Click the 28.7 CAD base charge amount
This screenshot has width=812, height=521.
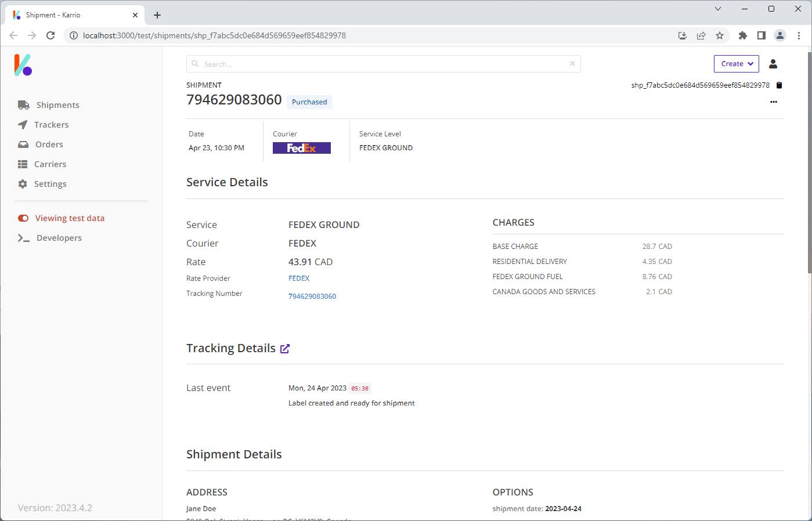657,247
